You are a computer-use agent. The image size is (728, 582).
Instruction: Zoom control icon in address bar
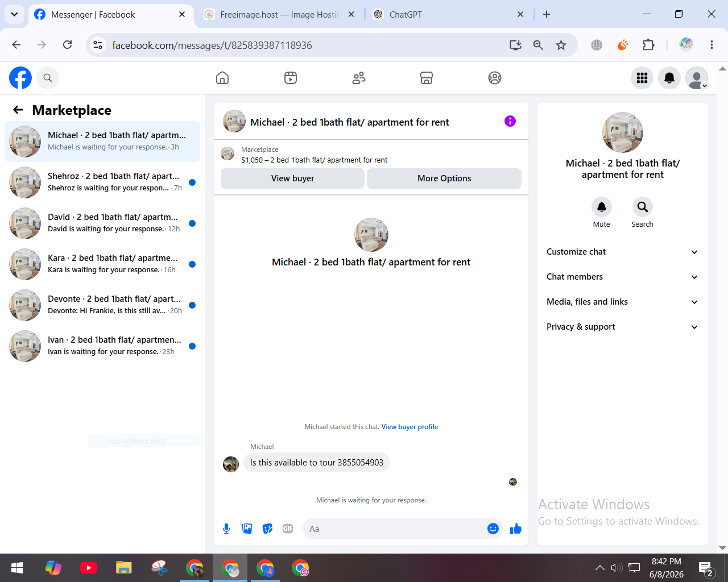pyautogui.click(x=538, y=45)
